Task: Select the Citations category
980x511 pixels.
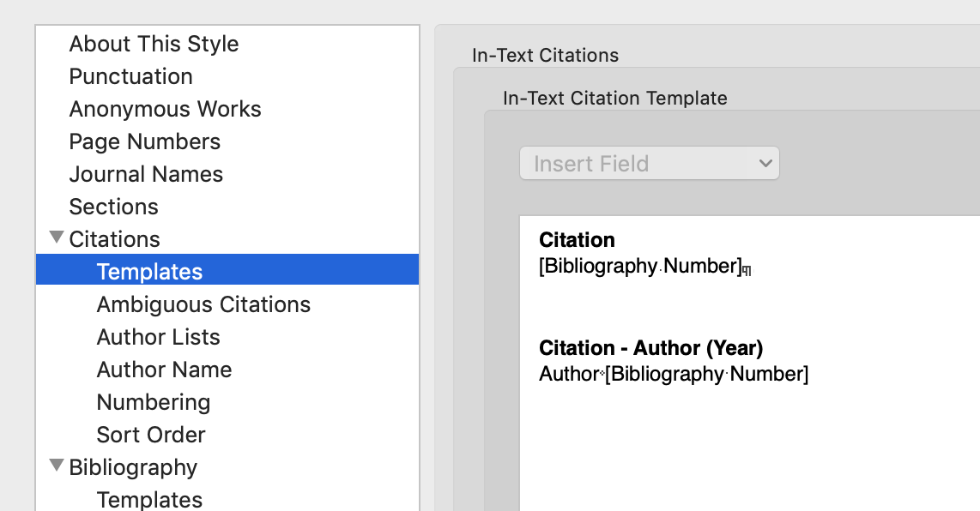Action: pyautogui.click(x=114, y=239)
